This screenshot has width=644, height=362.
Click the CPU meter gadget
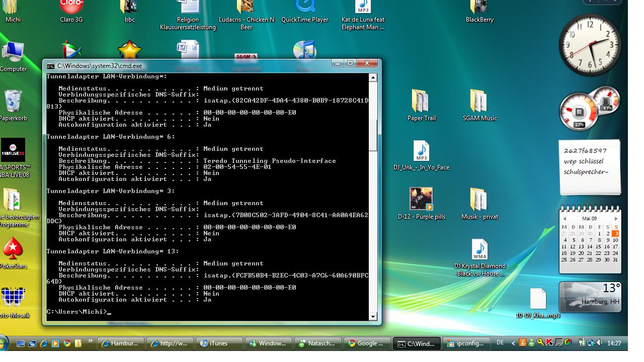[579, 111]
